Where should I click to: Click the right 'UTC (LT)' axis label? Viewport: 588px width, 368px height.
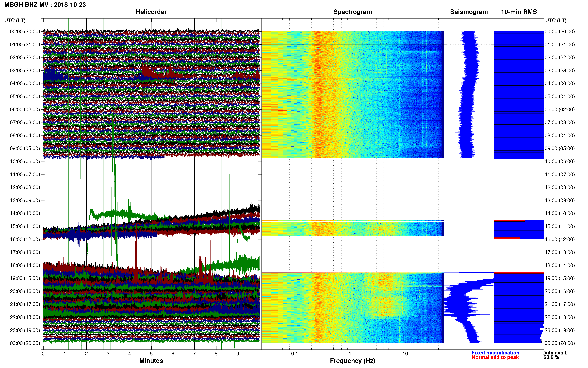click(x=556, y=20)
